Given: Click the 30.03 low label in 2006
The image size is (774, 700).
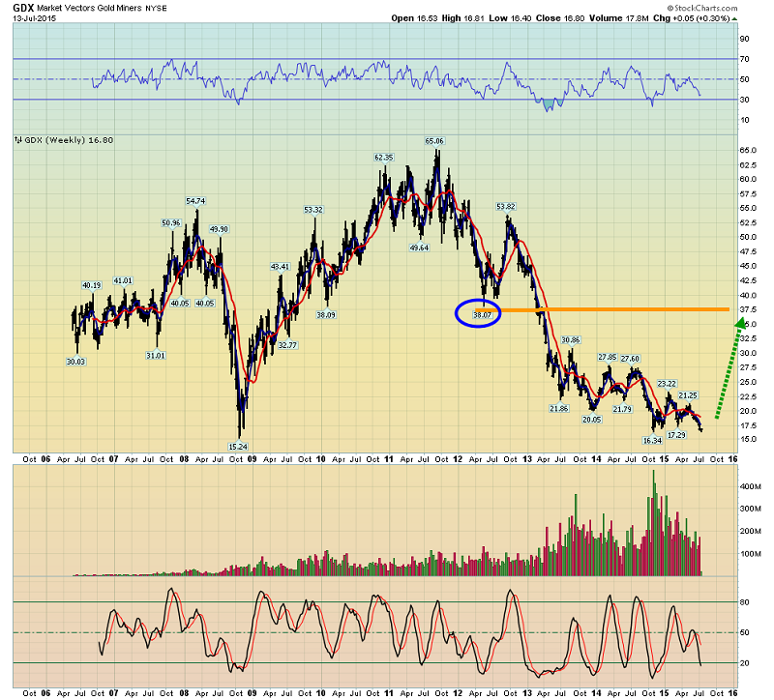Looking at the screenshot, I should (75, 362).
